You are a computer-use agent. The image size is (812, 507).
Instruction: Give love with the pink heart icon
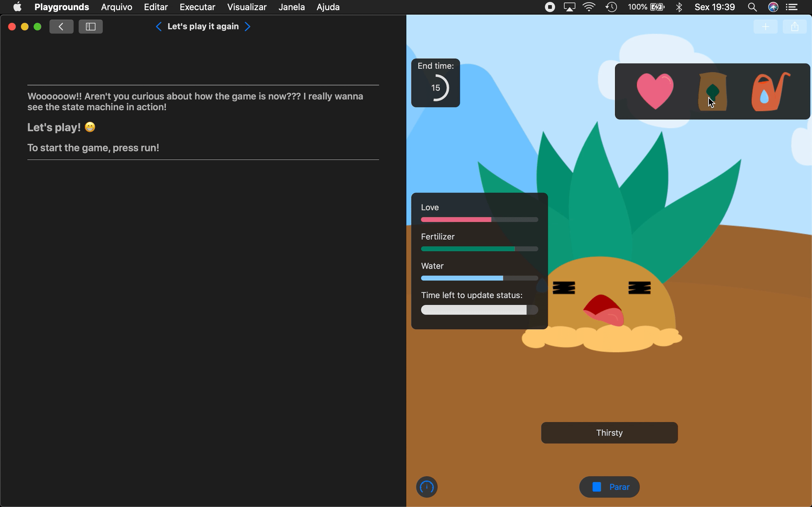pos(655,91)
